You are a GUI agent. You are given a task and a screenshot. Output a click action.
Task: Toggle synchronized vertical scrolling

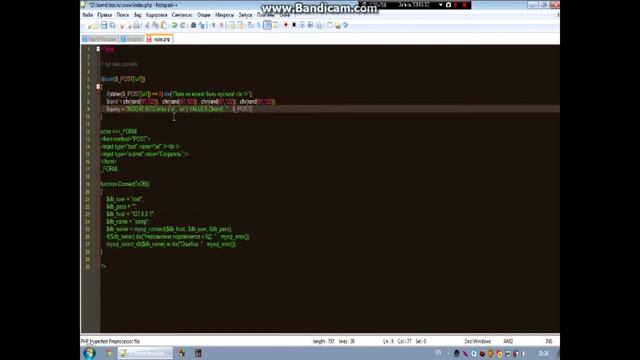[232, 25]
